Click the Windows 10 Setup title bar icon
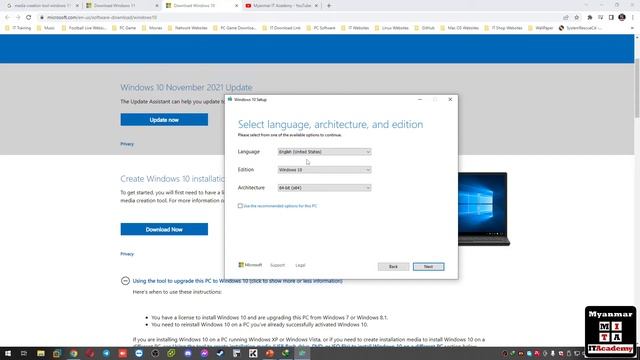Screen dimensions: 640x360 pos(230,99)
